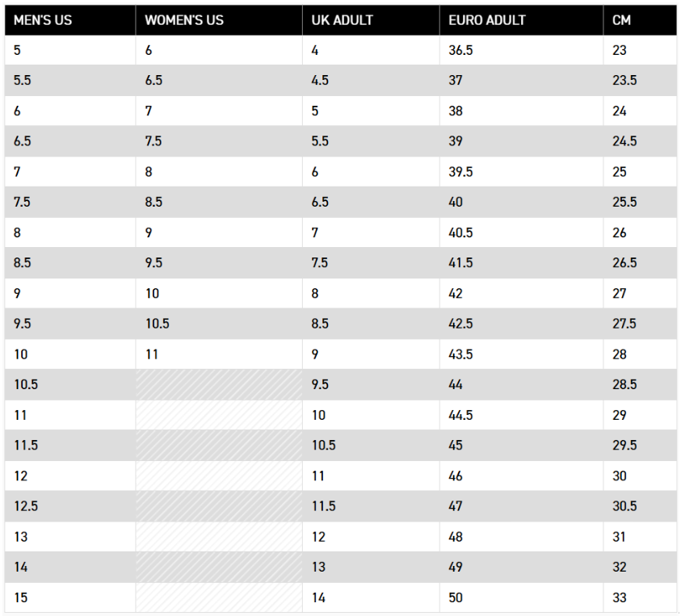Image resolution: width=681 pixels, height=616 pixels.
Task: Select Men's US size 12.5 cell
Action: (x=26, y=506)
